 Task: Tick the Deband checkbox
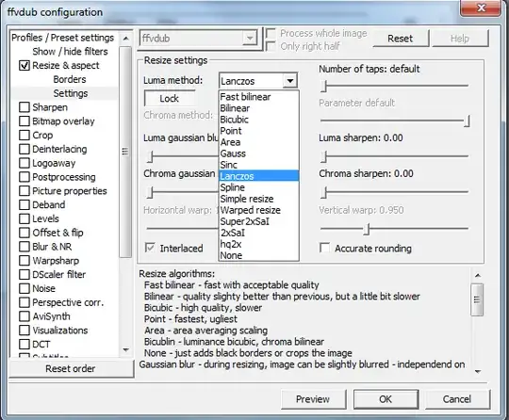[25, 205]
